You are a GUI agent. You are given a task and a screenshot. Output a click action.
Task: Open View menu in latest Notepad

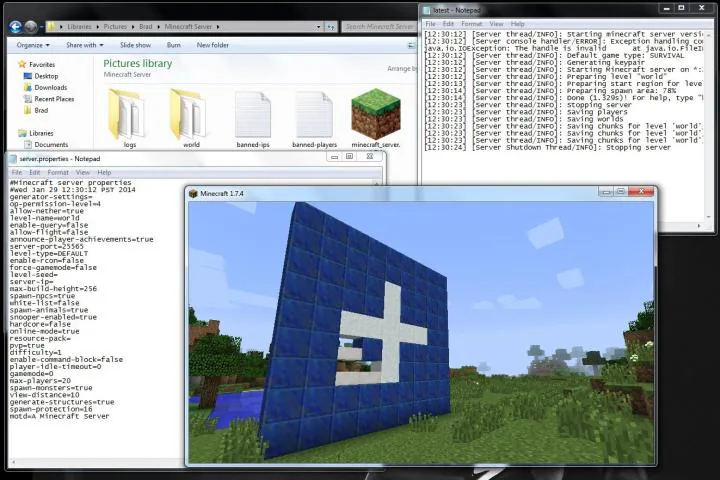coord(496,24)
